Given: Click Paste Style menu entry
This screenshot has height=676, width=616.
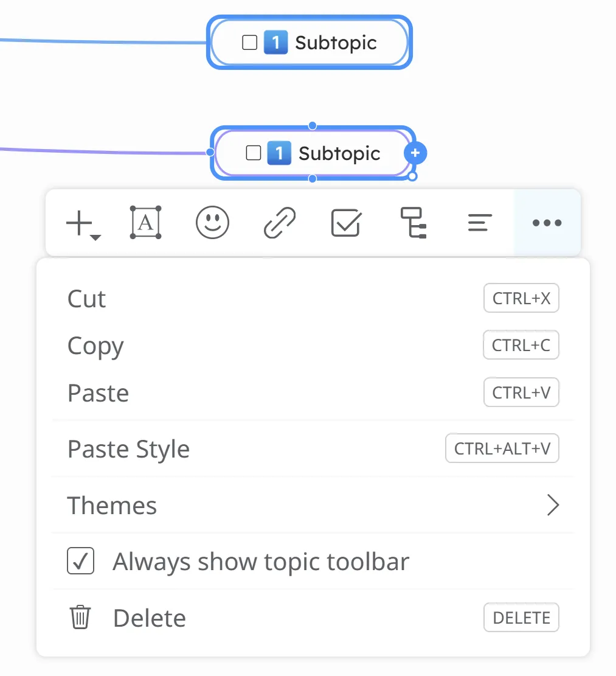Looking at the screenshot, I should 128,449.
